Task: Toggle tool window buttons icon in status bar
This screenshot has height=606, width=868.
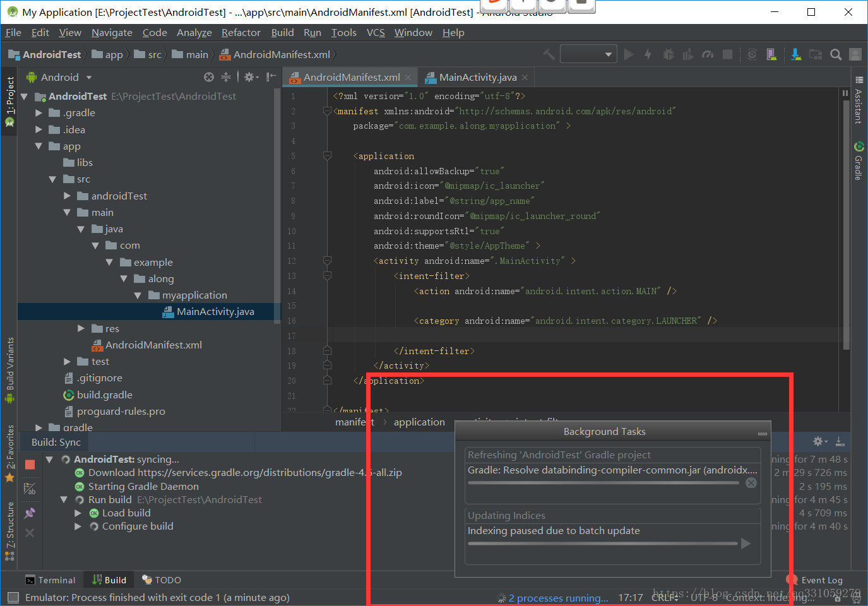Action: point(13,597)
